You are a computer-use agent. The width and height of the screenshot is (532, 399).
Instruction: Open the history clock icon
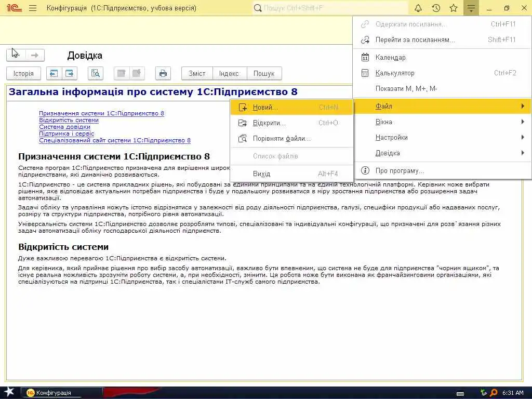pos(436,8)
